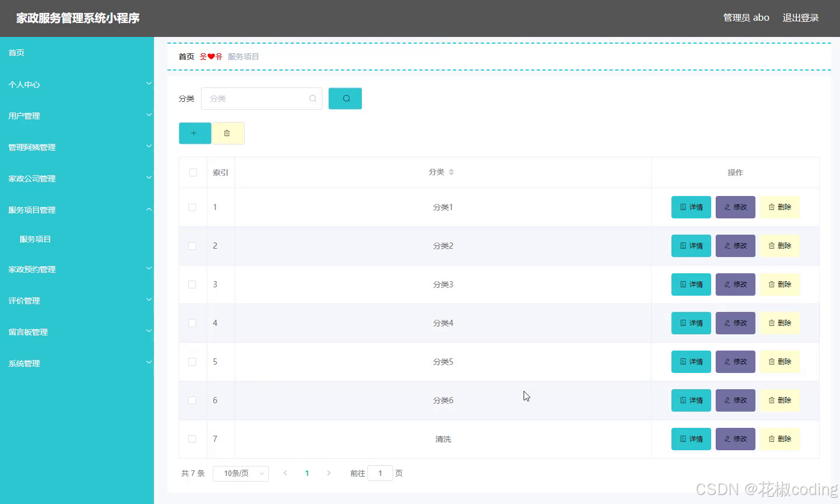Viewport: 840px width, 504px height.
Task: Click 修改 for row 分类6
Action: pos(735,400)
